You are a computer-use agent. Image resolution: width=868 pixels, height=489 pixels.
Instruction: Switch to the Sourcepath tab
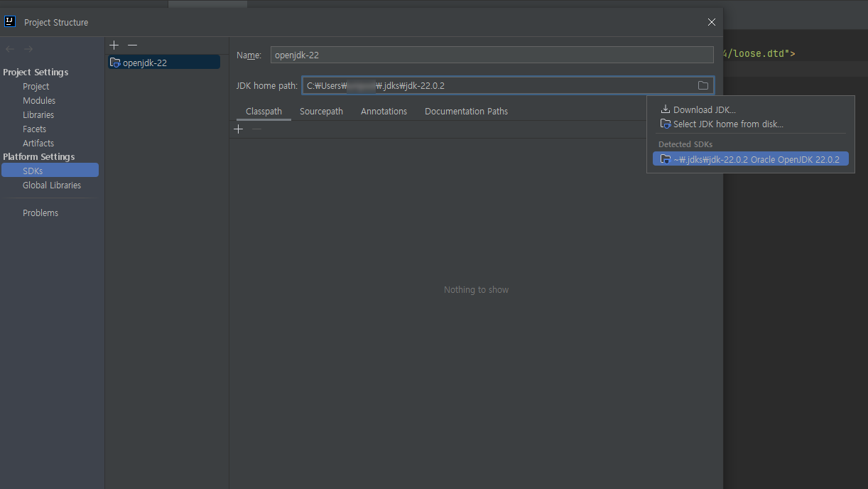pyautogui.click(x=321, y=111)
